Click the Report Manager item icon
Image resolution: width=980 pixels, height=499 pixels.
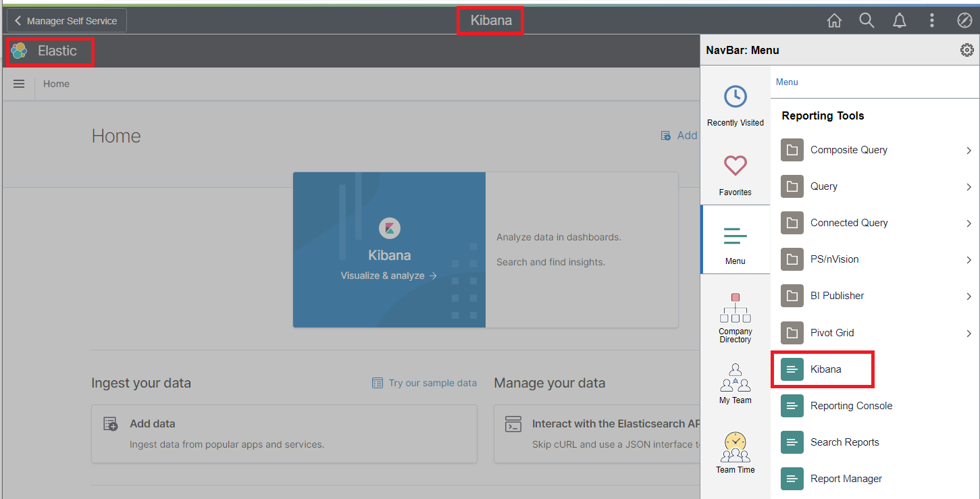pyautogui.click(x=792, y=479)
